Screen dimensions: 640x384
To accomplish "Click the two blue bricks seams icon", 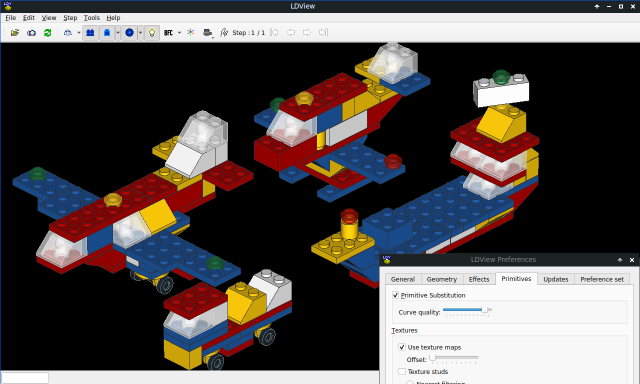I will (90, 33).
